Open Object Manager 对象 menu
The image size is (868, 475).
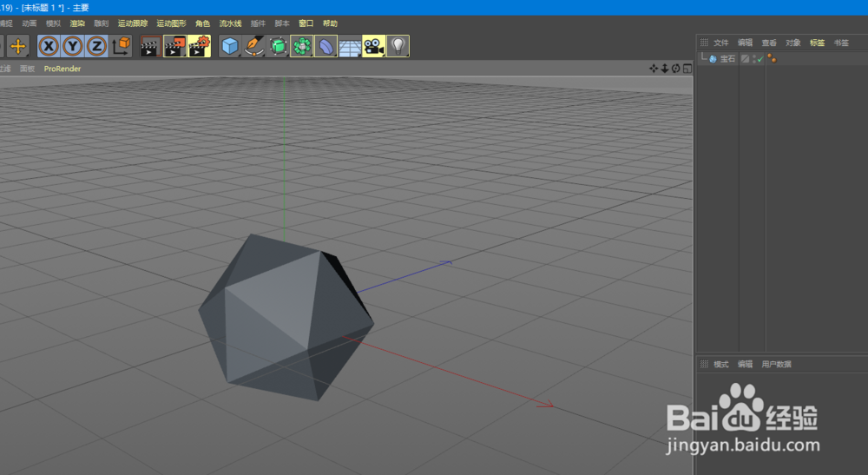click(793, 43)
